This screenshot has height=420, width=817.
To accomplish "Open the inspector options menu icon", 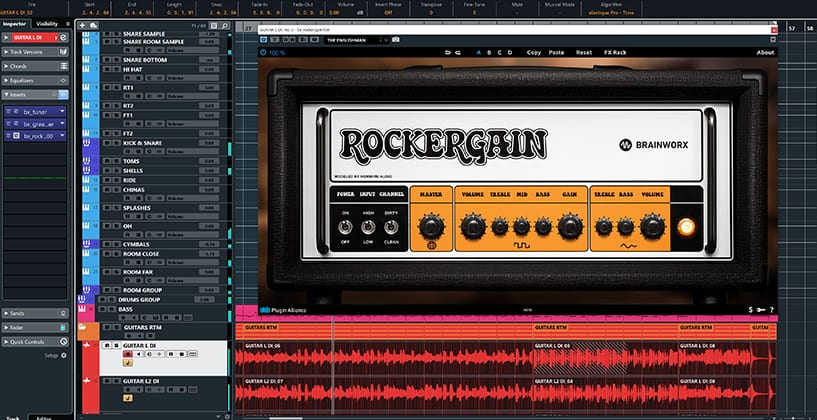I will click(68, 24).
